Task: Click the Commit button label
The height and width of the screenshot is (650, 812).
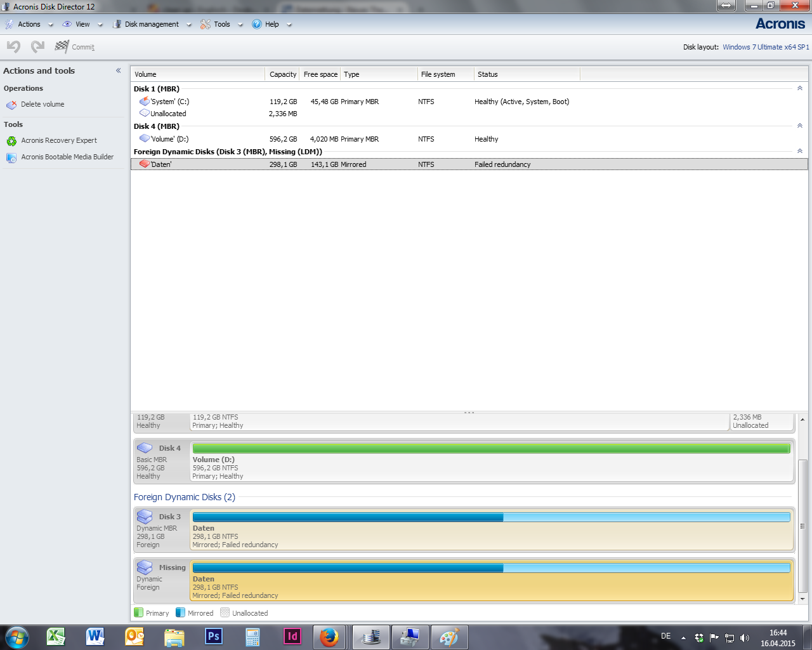Action: (83, 48)
